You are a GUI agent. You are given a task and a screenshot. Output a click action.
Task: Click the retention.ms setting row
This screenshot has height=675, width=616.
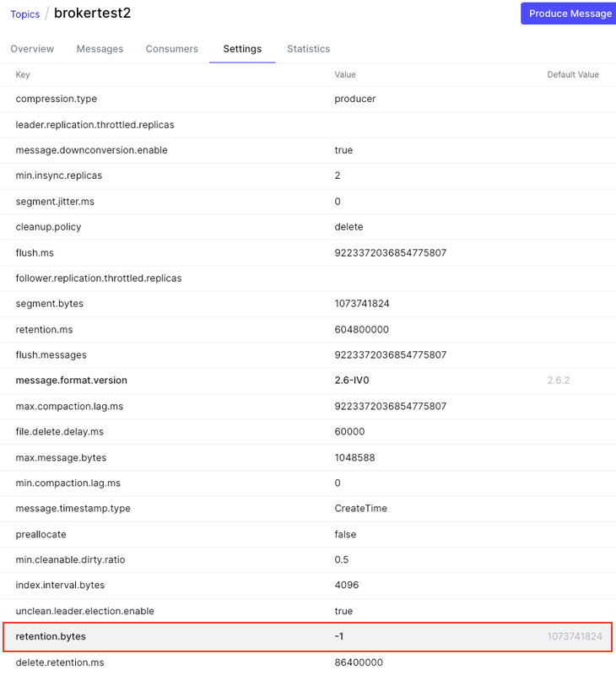point(308,329)
